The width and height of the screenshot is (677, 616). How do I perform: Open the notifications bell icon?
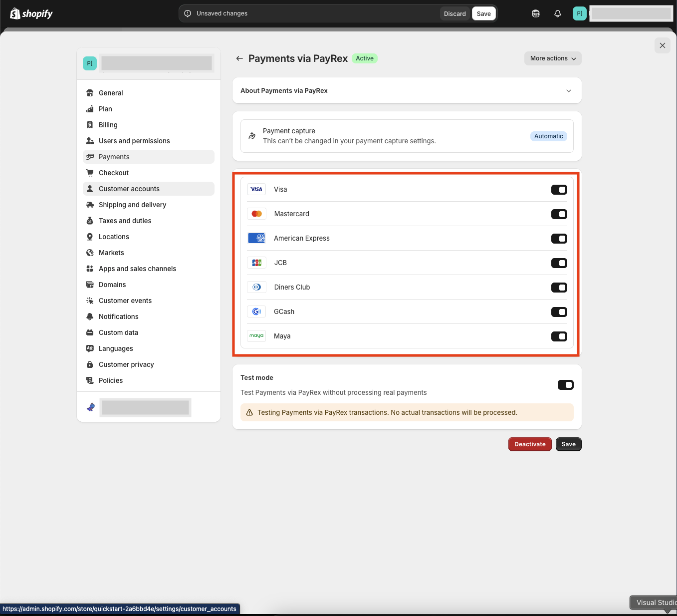pos(557,13)
